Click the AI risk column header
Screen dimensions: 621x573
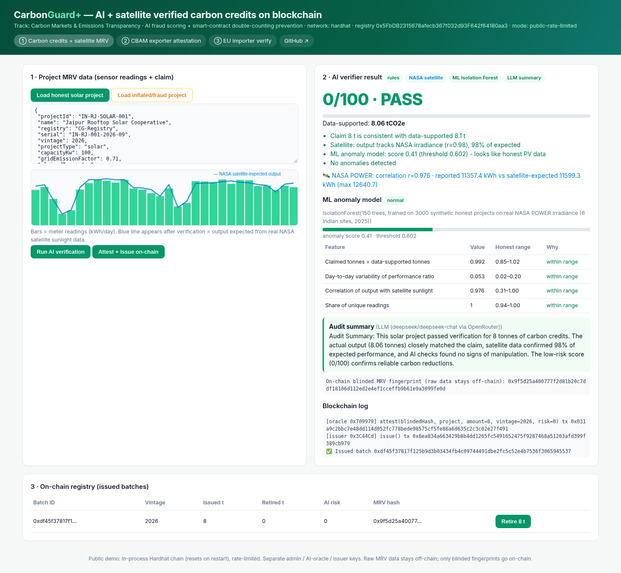[332, 503]
